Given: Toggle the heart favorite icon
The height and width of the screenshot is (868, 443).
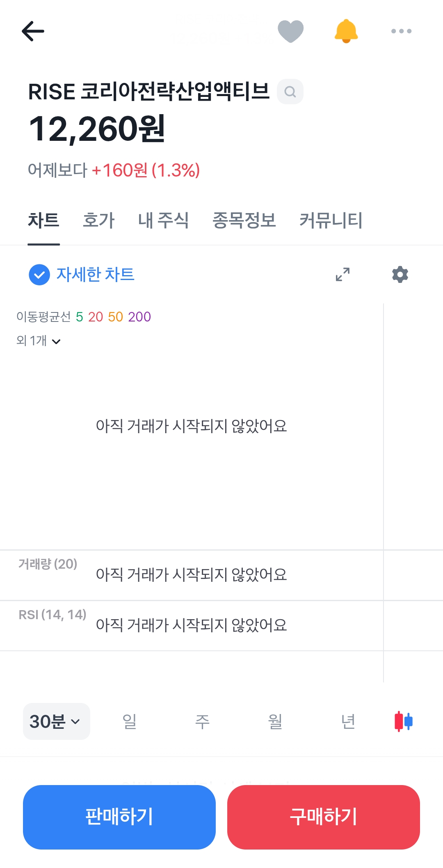Looking at the screenshot, I should point(290,31).
